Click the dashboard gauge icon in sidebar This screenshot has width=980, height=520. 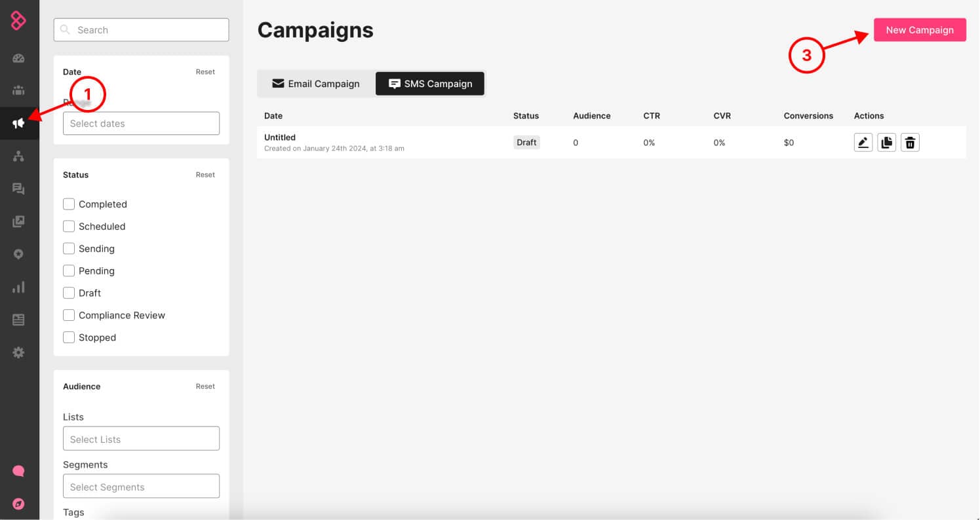click(18, 58)
